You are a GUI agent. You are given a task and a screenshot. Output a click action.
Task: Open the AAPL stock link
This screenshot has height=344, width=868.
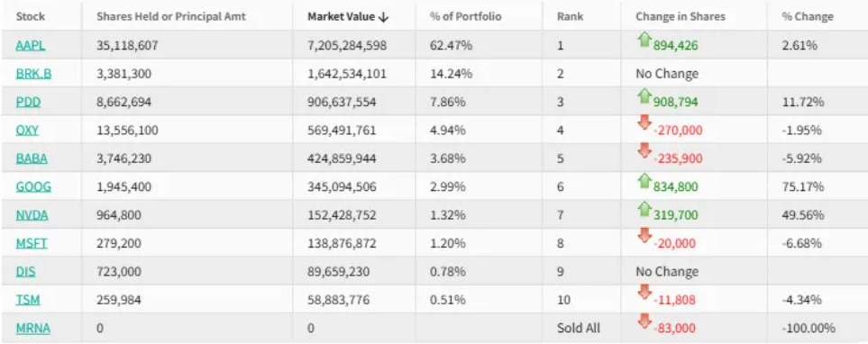click(31, 46)
